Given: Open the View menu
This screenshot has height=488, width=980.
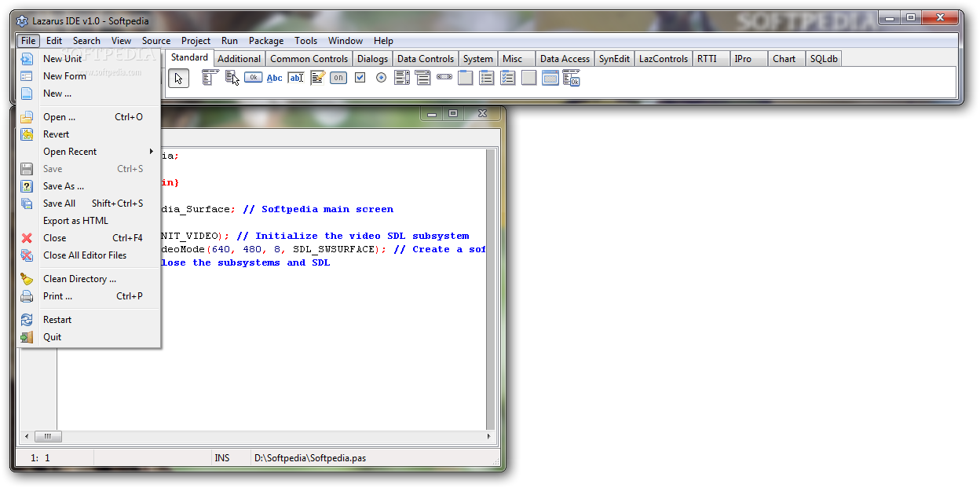Looking at the screenshot, I should (x=121, y=41).
